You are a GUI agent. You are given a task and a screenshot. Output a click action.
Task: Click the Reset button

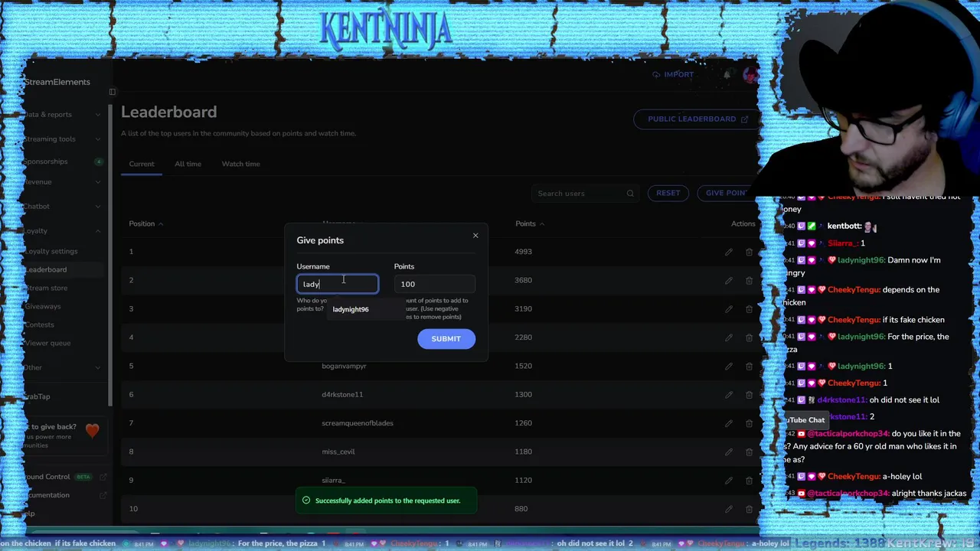pyautogui.click(x=668, y=193)
